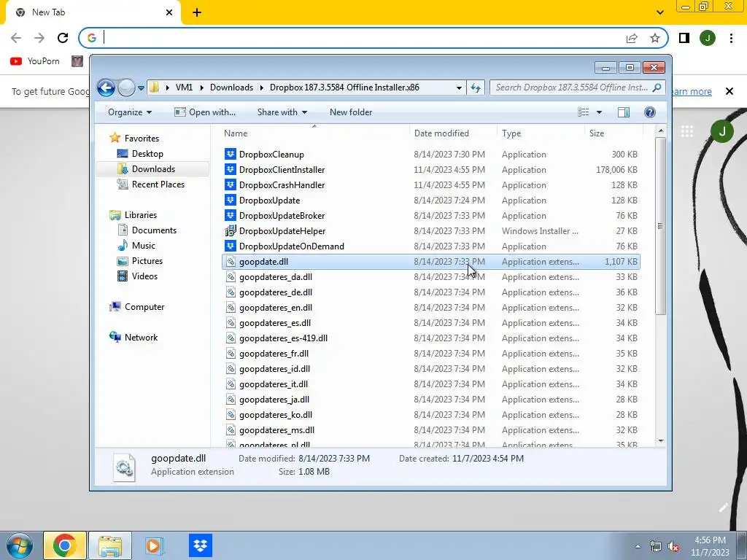This screenshot has height=560, width=747.
Task: Expand the Downloads breadcrumb arrow
Action: (262, 87)
